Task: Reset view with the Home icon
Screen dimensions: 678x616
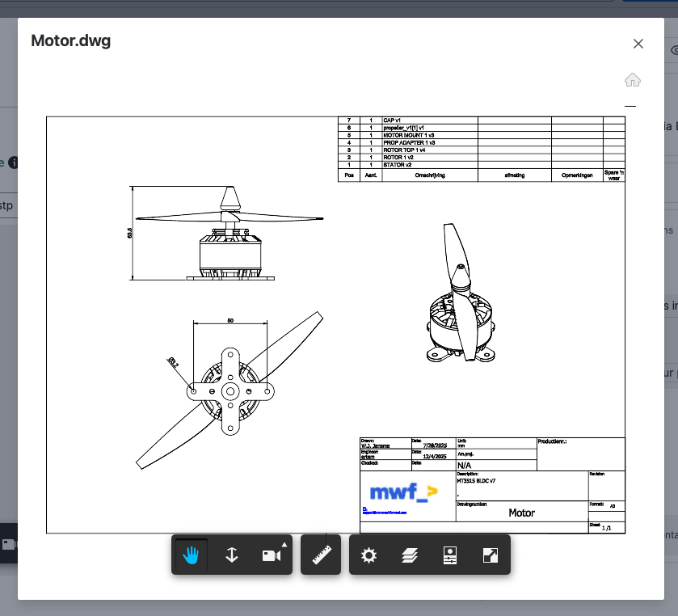Action: click(633, 79)
